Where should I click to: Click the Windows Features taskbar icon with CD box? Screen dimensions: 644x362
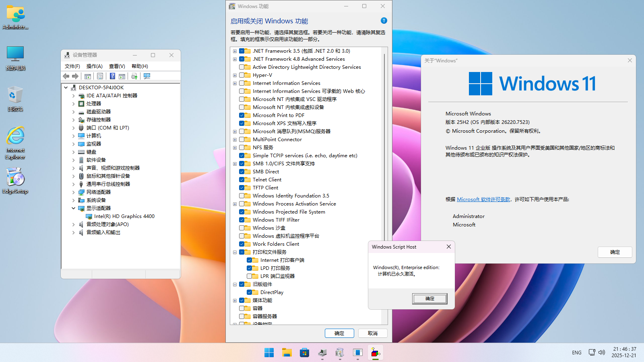(x=340, y=353)
